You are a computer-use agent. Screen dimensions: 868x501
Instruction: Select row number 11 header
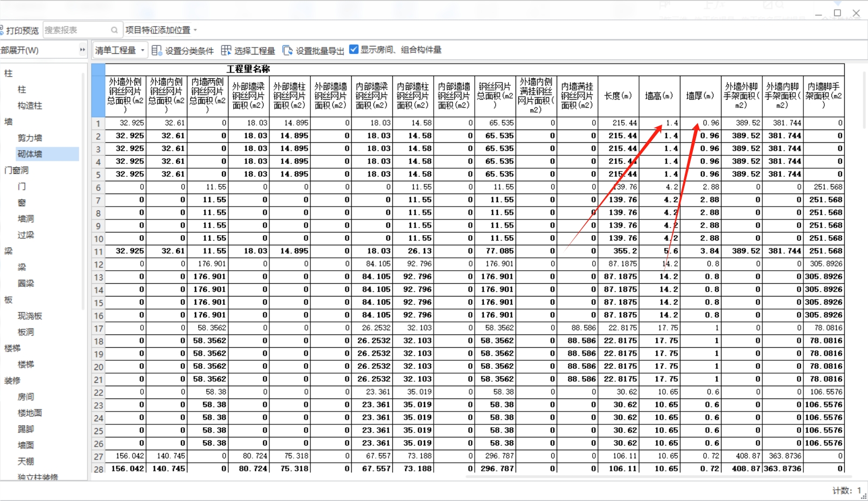click(x=98, y=251)
